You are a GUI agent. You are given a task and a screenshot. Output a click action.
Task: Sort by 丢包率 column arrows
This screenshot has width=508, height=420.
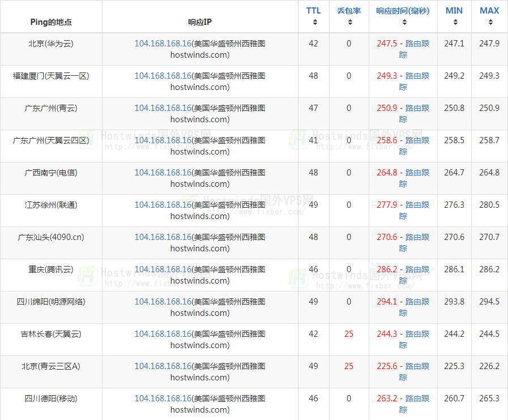click(350, 22)
